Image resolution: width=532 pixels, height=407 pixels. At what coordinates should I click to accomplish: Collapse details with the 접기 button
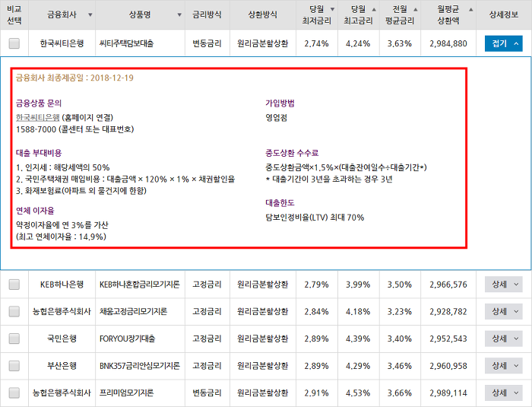[503, 43]
